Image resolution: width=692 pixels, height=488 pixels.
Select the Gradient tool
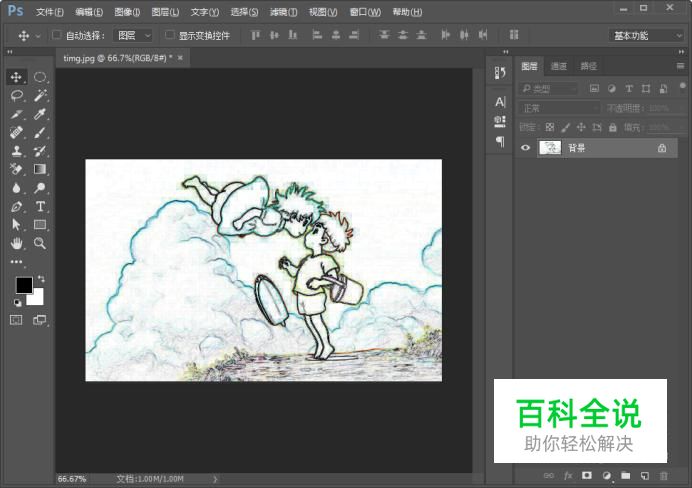coord(40,169)
